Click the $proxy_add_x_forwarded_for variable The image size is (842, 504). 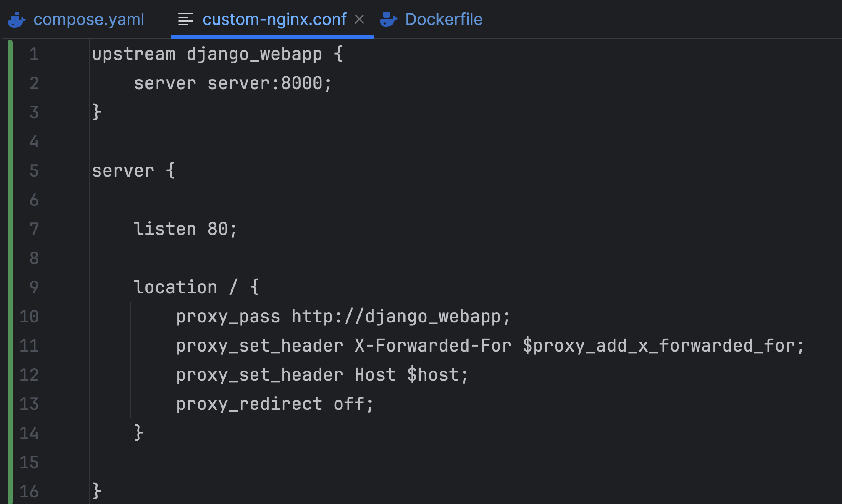point(659,346)
